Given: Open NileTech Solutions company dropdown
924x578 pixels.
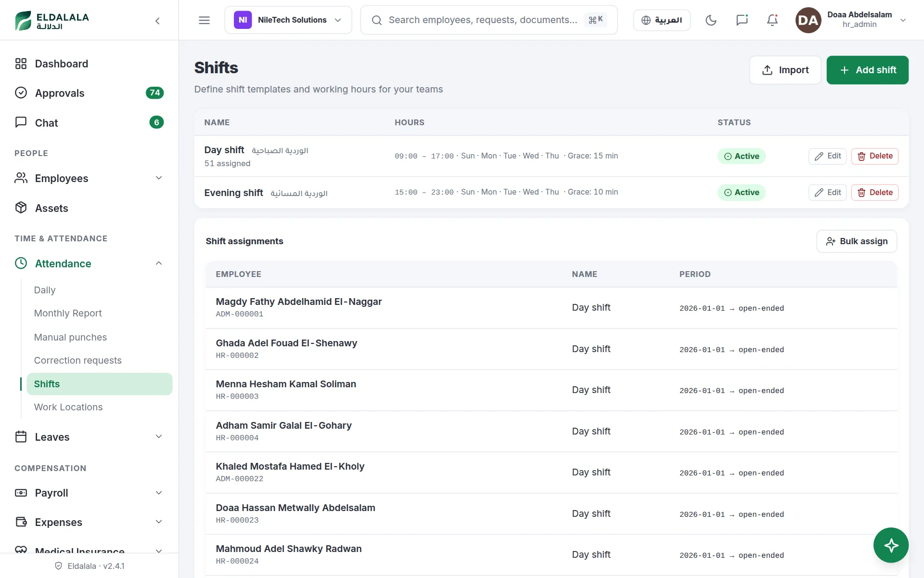Looking at the screenshot, I should tap(288, 20).
